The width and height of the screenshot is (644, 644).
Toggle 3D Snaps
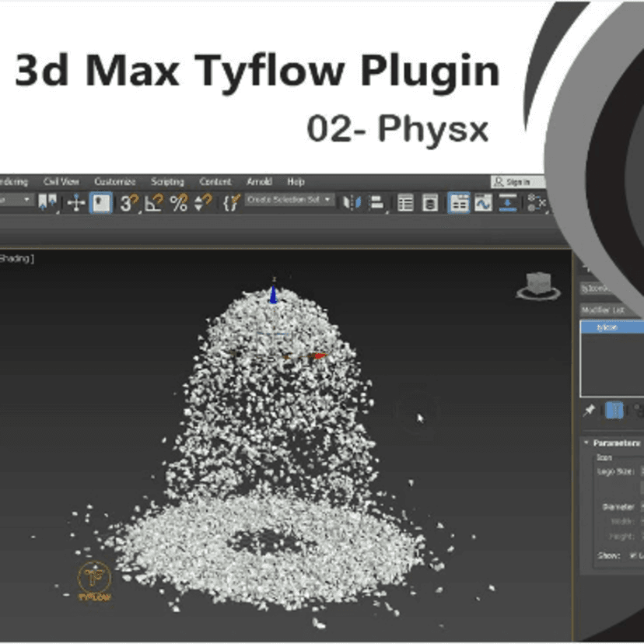coord(129,202)
